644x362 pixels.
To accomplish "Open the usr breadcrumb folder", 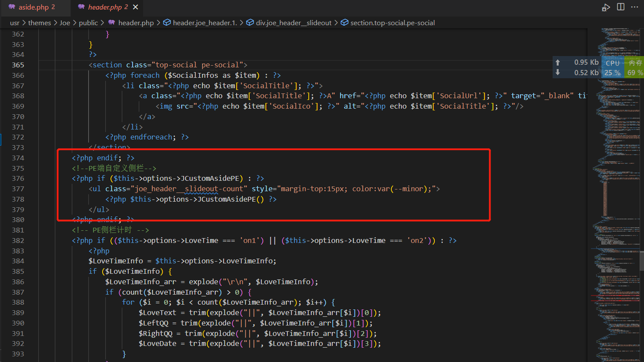I will (x=14, y=23).
